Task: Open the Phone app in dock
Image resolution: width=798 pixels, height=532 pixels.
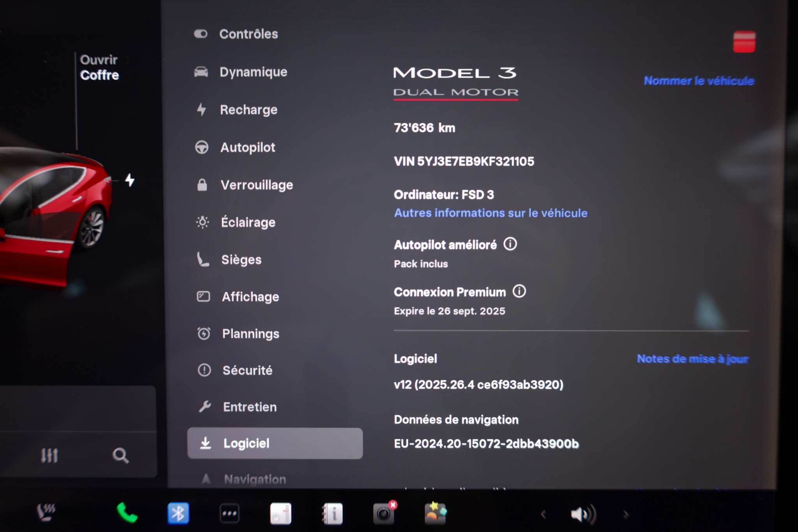Action: click(127, 513)
